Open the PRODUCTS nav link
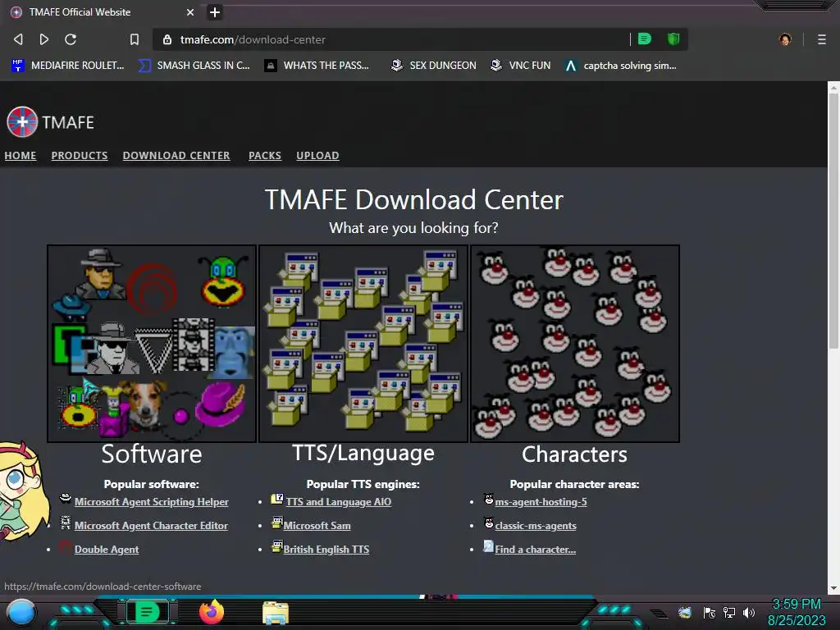The image size is (840, 630). [x=80, y=155]
